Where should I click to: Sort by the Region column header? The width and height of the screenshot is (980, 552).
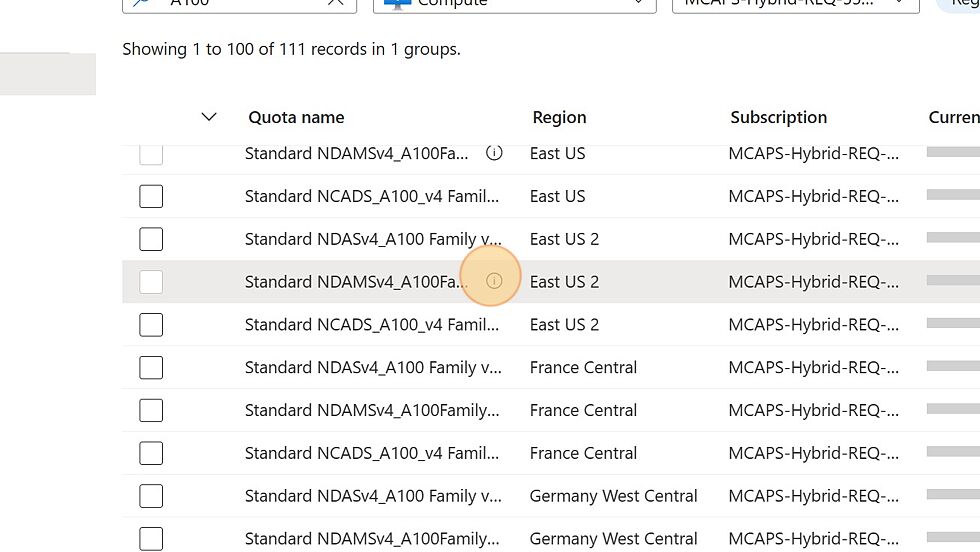pyautogui.click(x=559, y=117)
